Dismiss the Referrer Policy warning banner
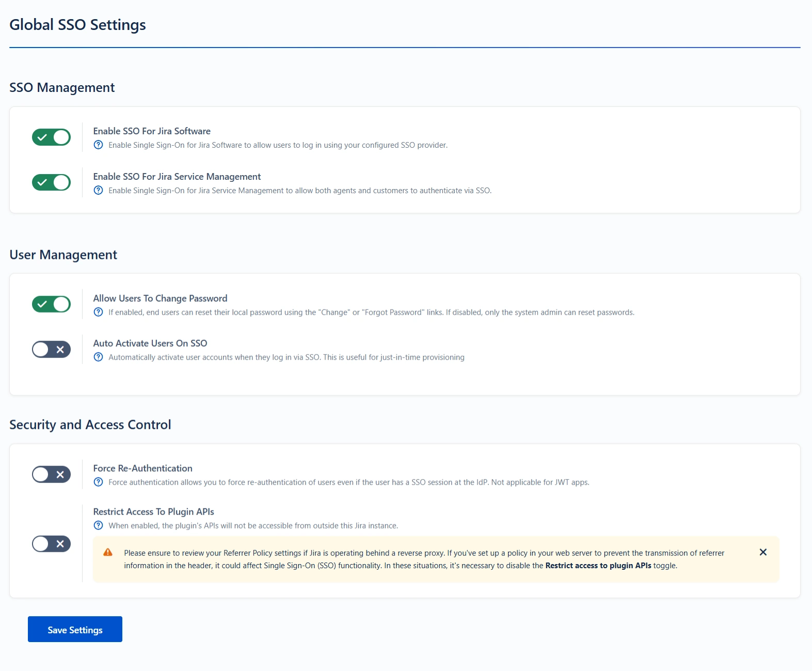The image size is (812, 671). (763, 553)
